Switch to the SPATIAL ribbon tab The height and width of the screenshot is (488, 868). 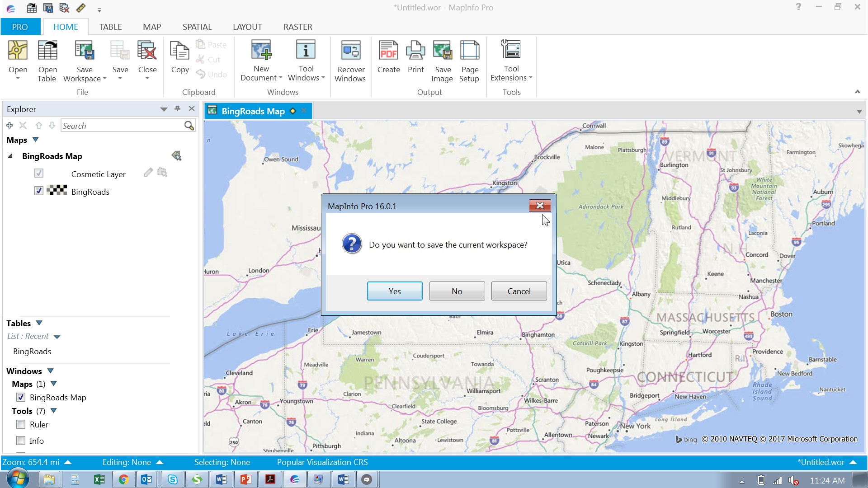pos(197,27)
